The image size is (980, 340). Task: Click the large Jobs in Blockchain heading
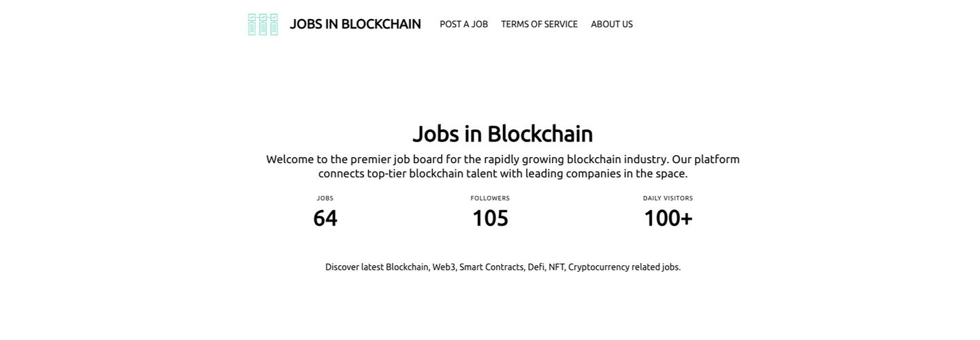pyautogui.click(x=502, y=134)
